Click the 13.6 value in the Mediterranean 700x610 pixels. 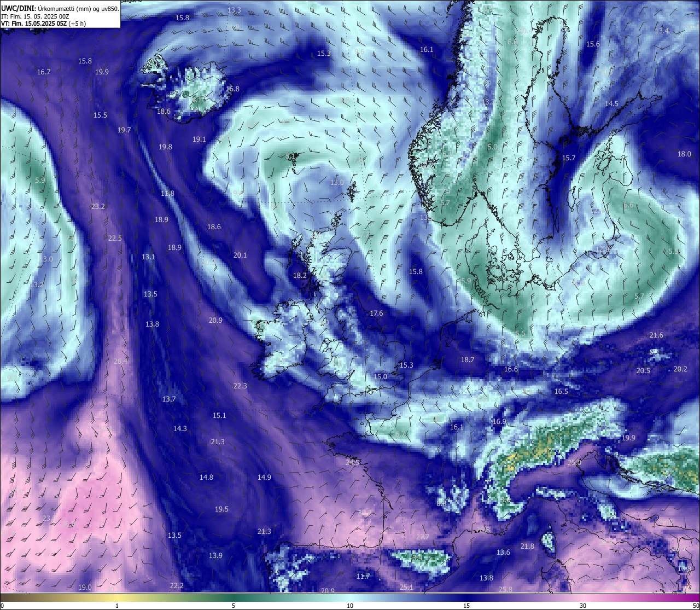pos(503,553)
